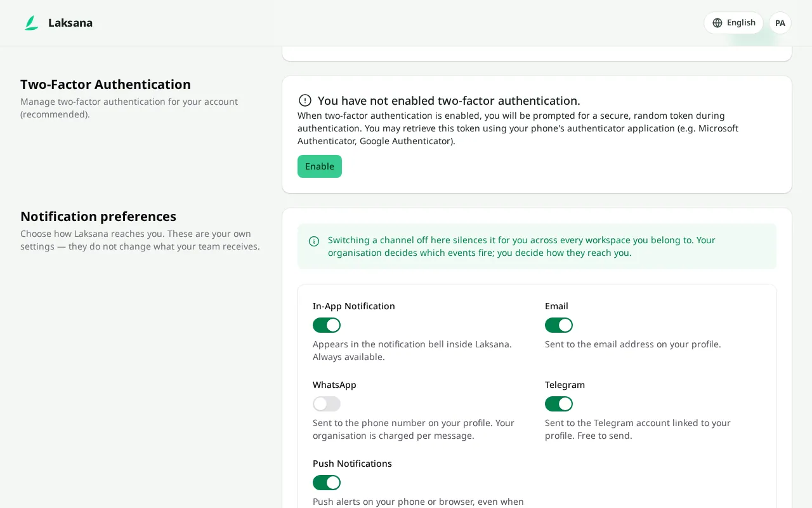Click the Laksana leaf logo icon
This screenshot has width=812, height=508.
(31, 23)
